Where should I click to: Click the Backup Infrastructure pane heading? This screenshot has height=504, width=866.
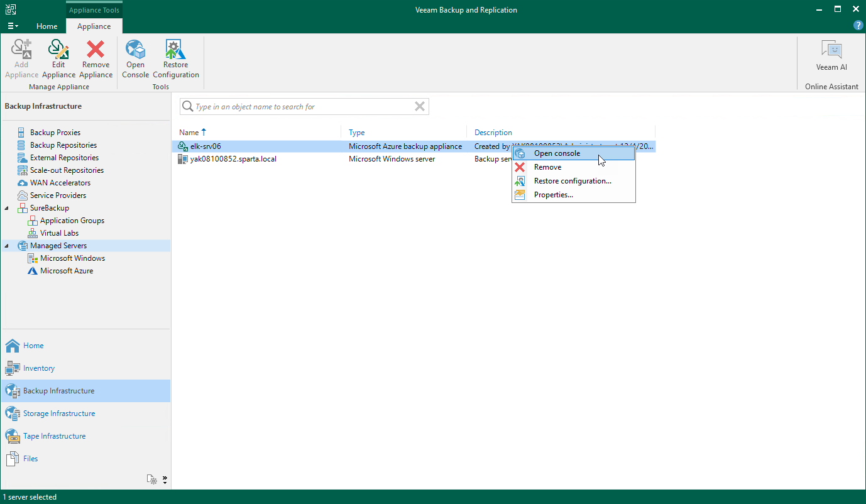pos(43,106)
